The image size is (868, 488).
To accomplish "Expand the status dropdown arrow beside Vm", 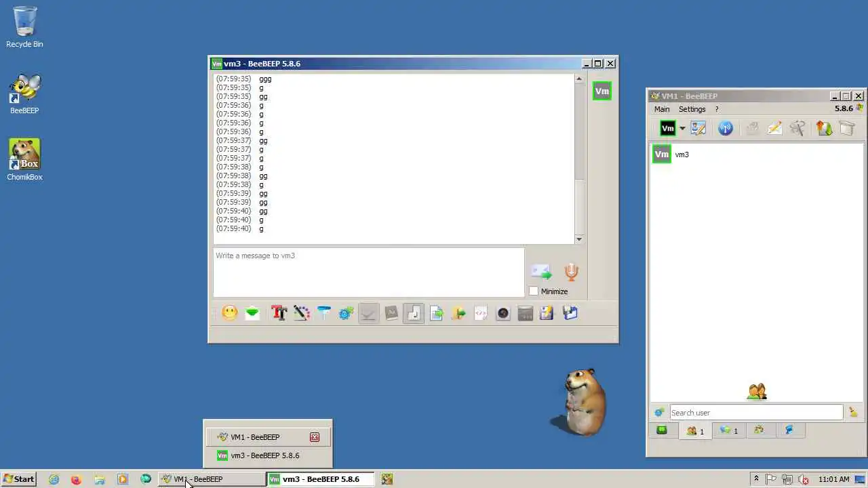I will 682,129.
